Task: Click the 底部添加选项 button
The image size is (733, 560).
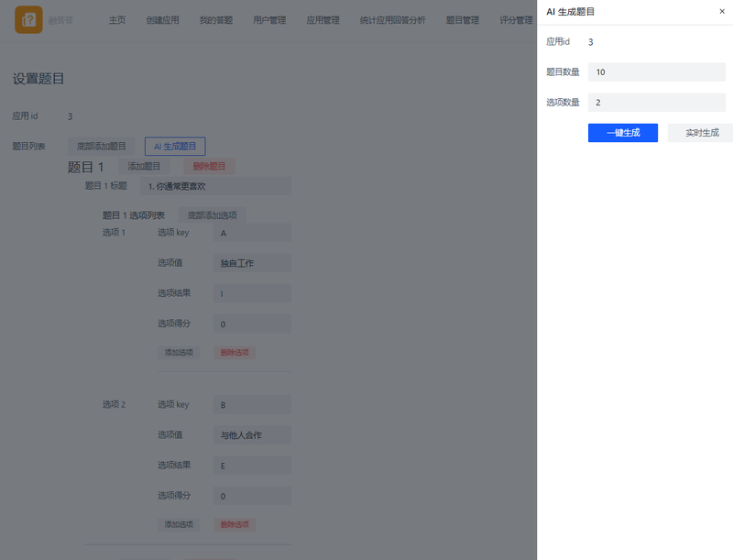Action: click(x=213, y=215)
